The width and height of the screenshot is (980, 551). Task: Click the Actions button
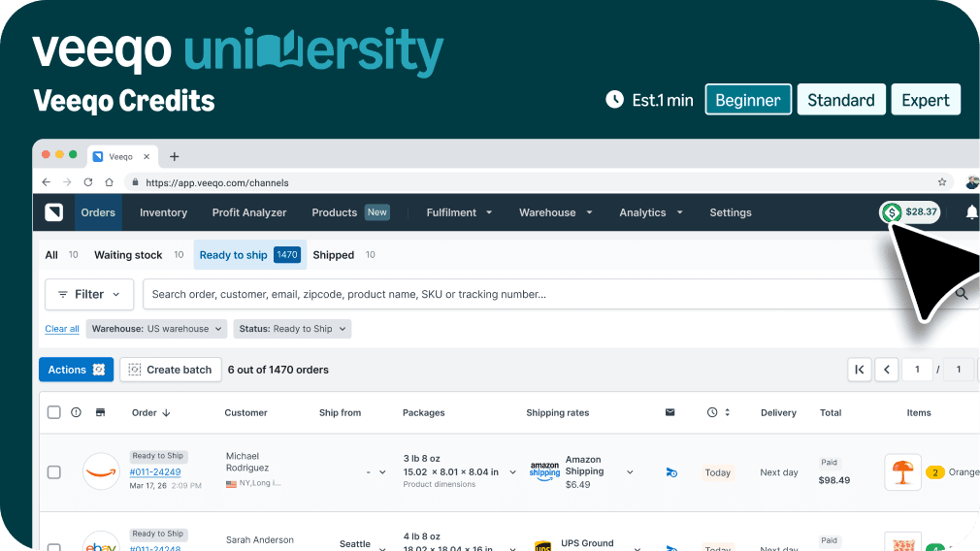77,370
